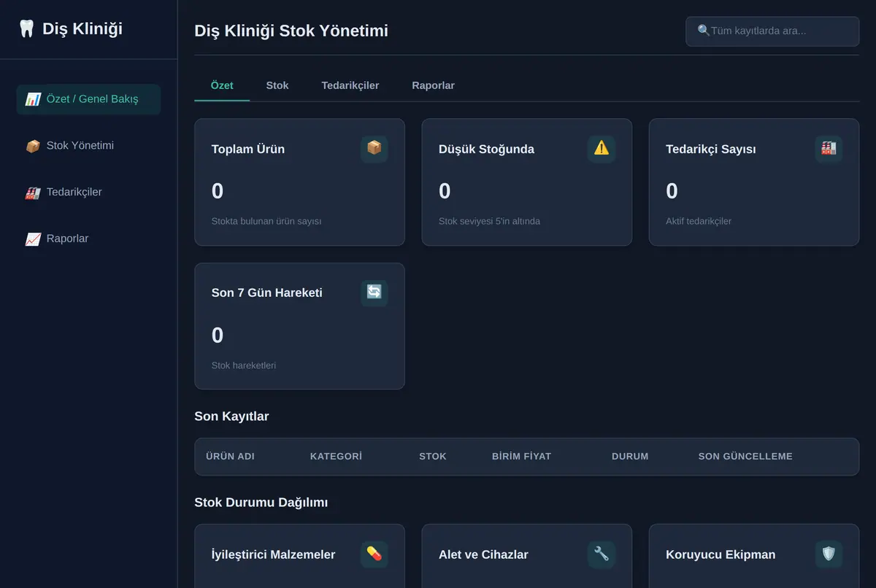The height and width of the screenshot is (588, 876).
Task: Open Özet / Genel Bakış in sidebar
Action: pos(88,99)
